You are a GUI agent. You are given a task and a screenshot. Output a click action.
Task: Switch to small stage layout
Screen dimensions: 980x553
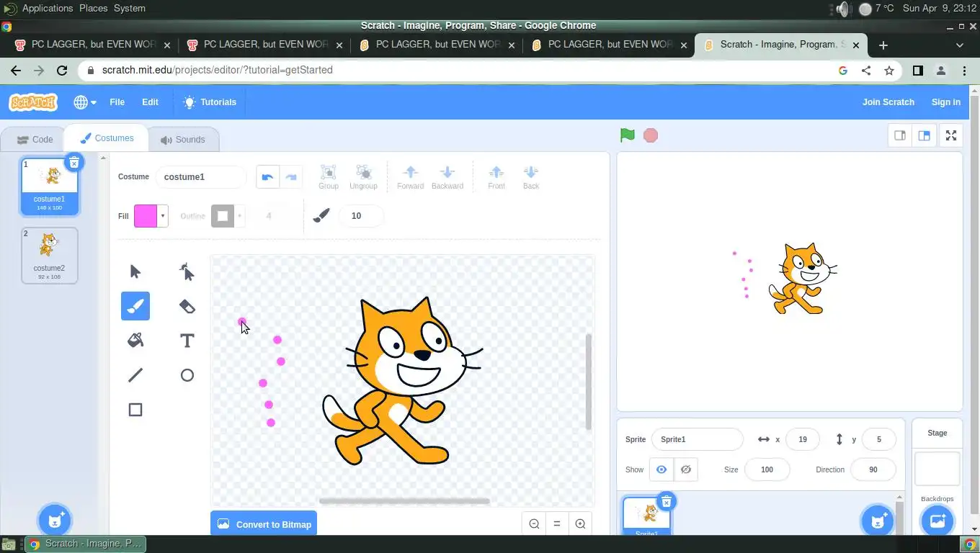(900, 135)
